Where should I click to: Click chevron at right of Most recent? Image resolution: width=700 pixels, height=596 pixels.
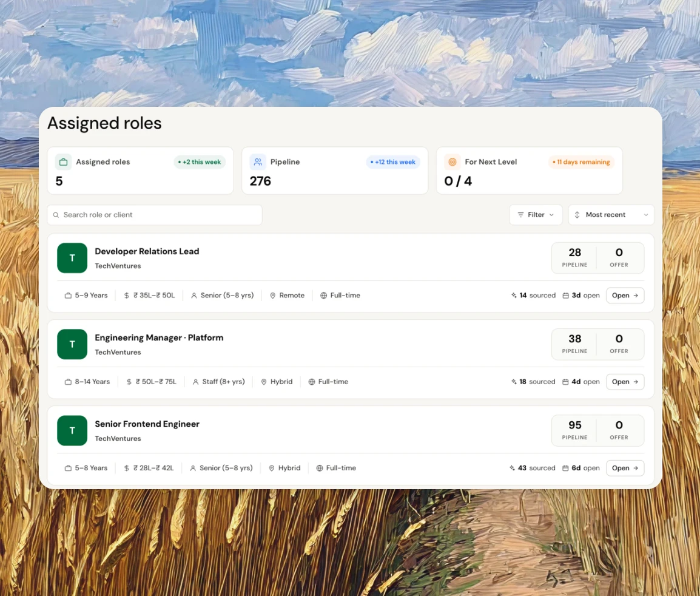tap(645, 215)
